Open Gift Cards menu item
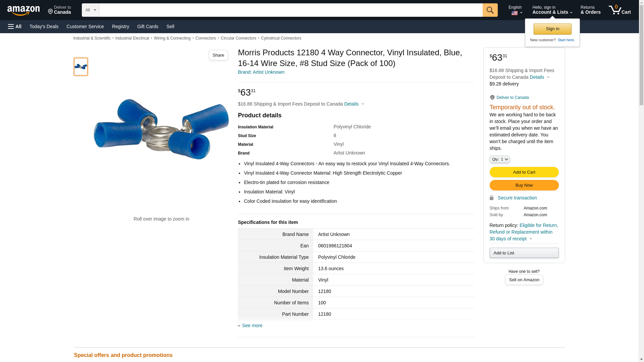 pyautogui.click(x=148, y=26)
